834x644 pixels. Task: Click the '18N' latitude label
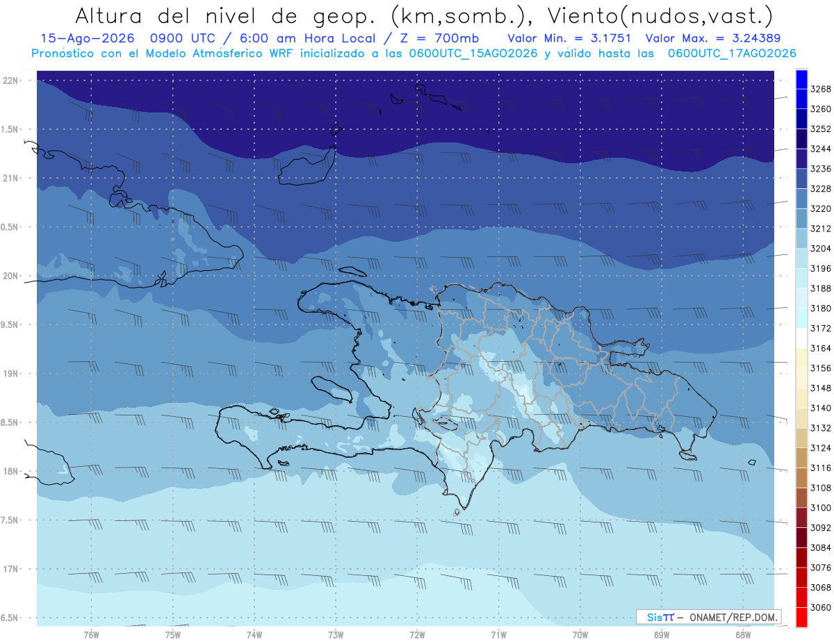[x=10, y=471]
